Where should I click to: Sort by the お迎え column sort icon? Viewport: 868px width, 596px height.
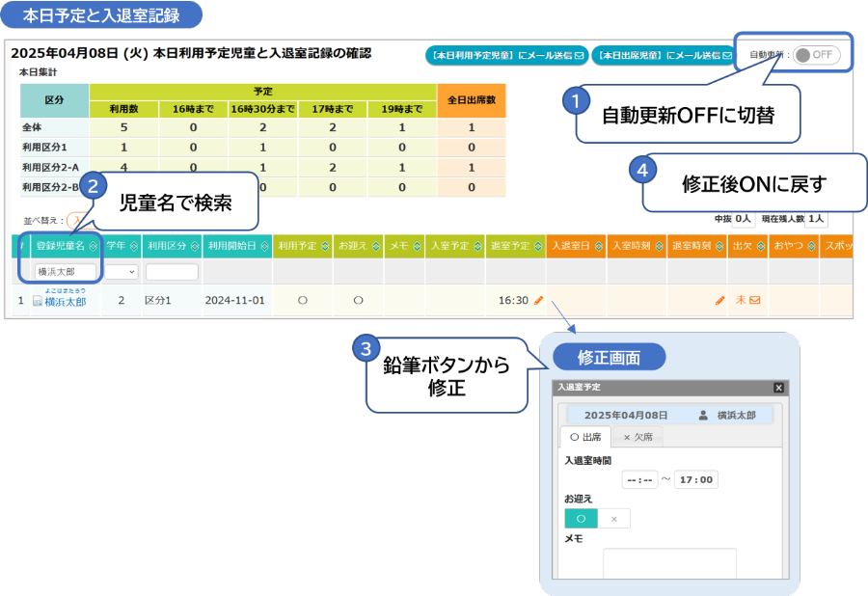pyautogui.click(x=376, y=246)
